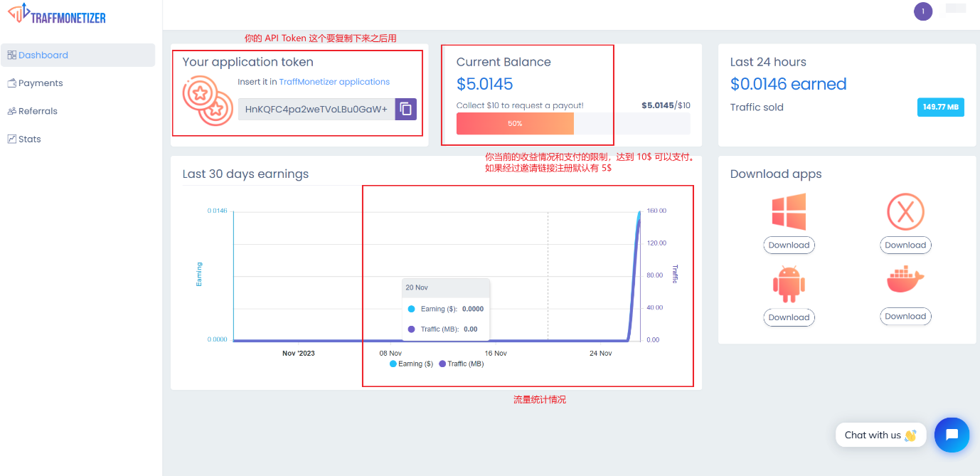Open the chat bubble widget

[952, 435]
